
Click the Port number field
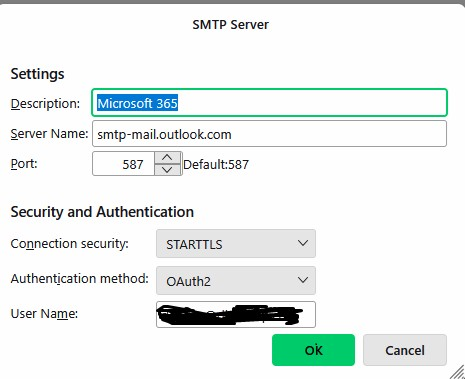coord(123,164)
